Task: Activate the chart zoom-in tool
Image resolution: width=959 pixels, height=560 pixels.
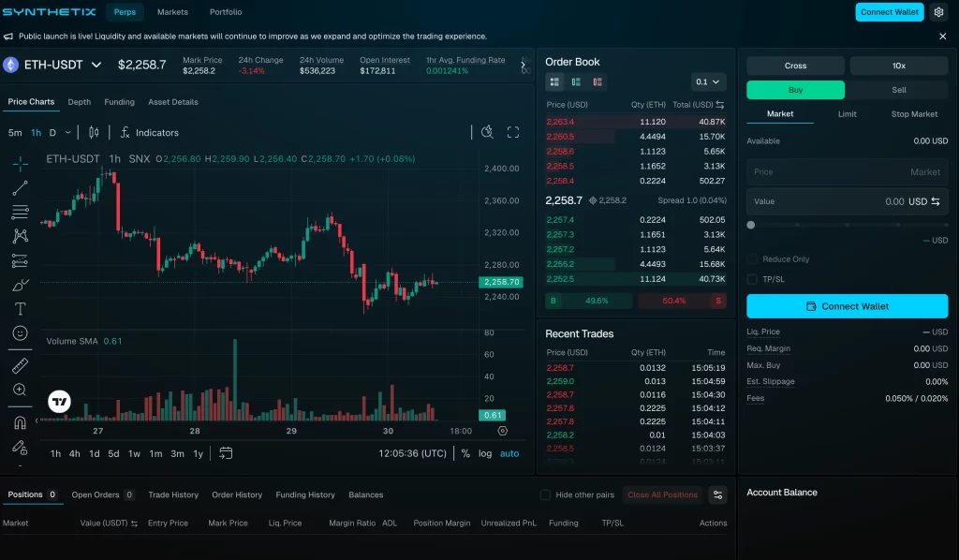Action: [21, 391]
